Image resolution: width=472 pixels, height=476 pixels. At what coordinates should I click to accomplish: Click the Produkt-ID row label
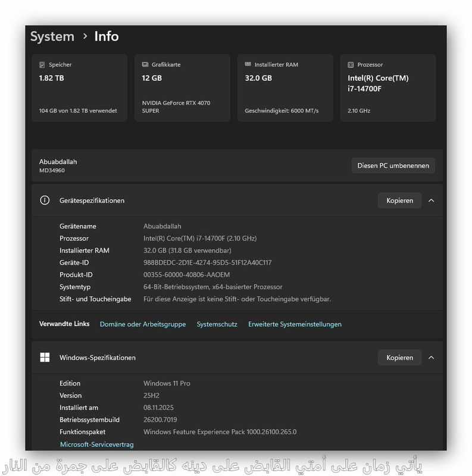click(76, 275)
